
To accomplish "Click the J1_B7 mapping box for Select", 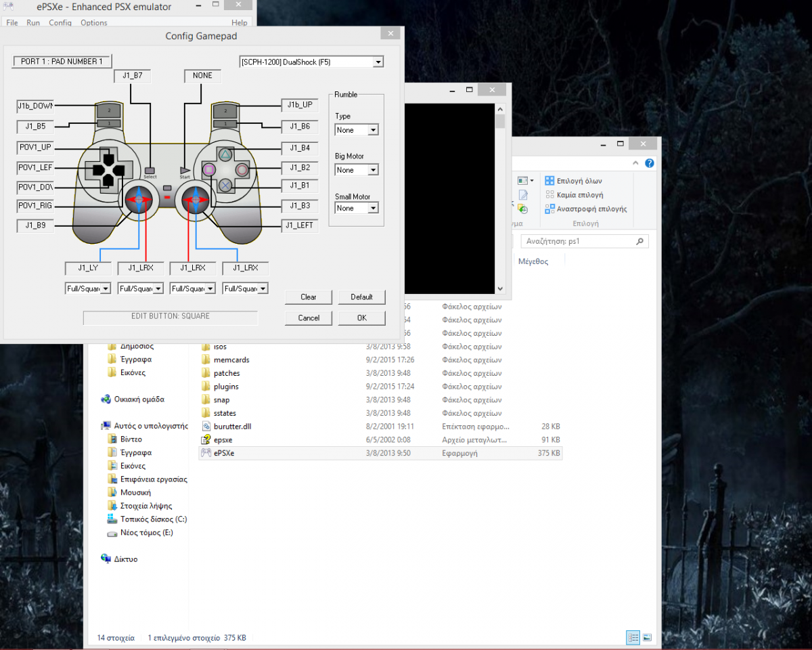I will [133, 76].
